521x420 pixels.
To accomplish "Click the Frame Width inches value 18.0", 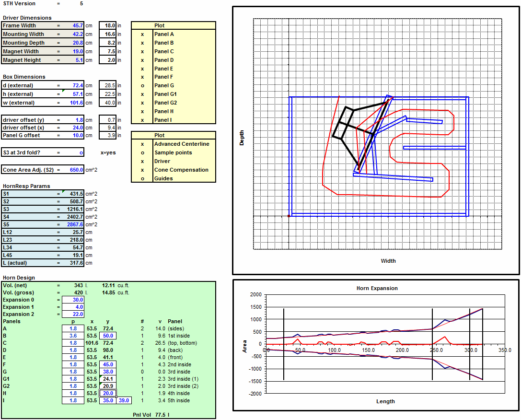I will (x=108, y=25).
